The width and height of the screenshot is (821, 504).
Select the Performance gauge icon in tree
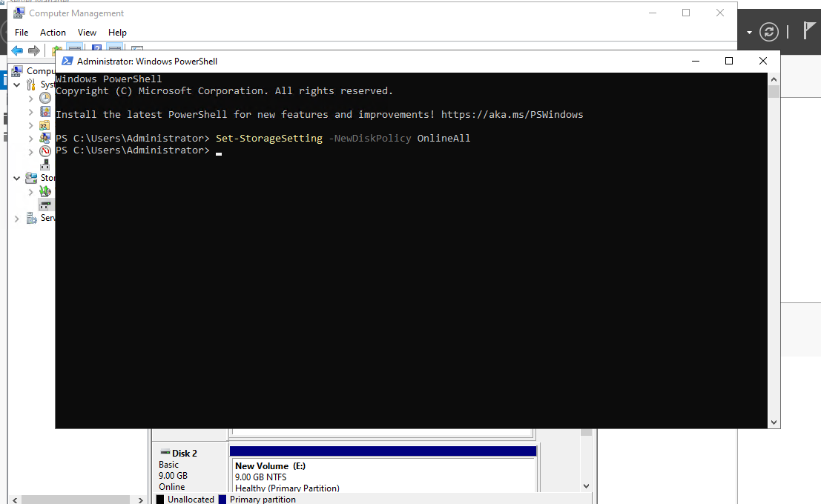pyautogui.click(x=45, y=151)
